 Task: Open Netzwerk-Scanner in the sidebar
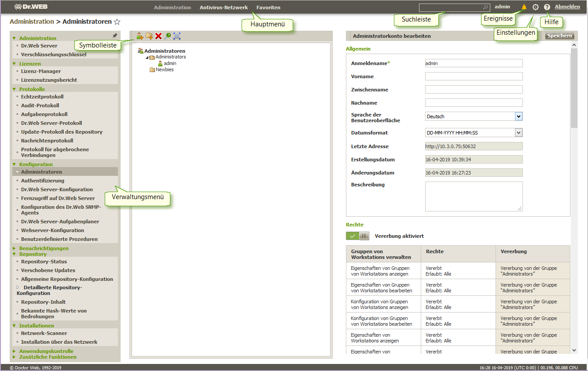pos(44,333)
